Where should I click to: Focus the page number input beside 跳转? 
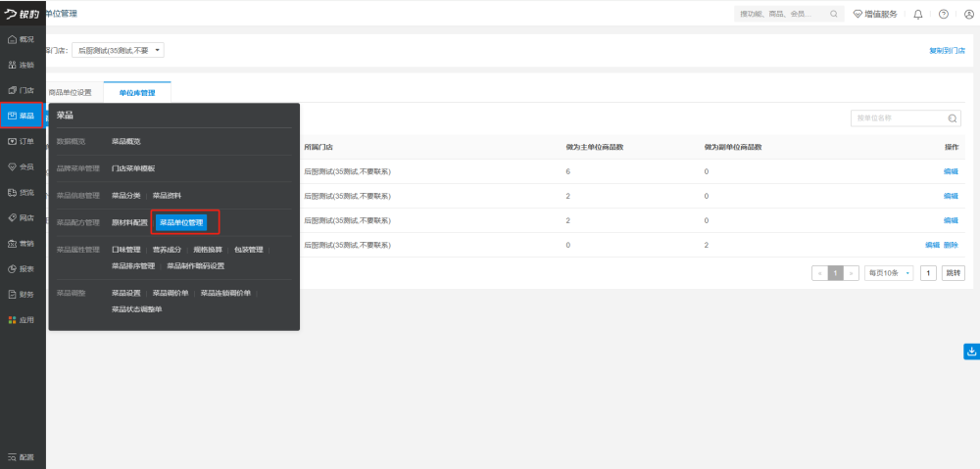(928, 273)
